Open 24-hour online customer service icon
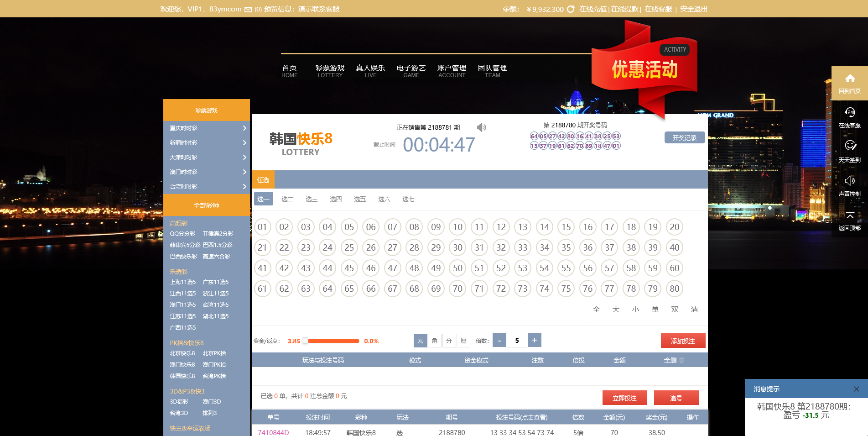The height and width of the screenshot is (436, 868). (849, 113)
